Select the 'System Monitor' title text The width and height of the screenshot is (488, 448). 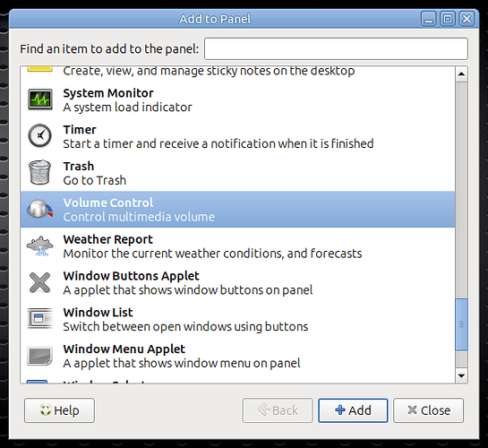pyautogui.click(x=108, y=93)
